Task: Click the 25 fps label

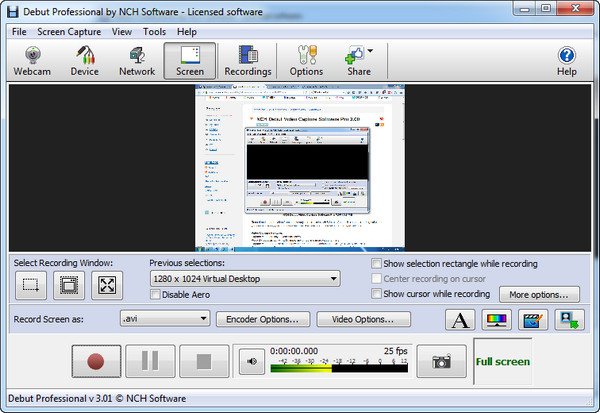Action: (x=396, y=351)
